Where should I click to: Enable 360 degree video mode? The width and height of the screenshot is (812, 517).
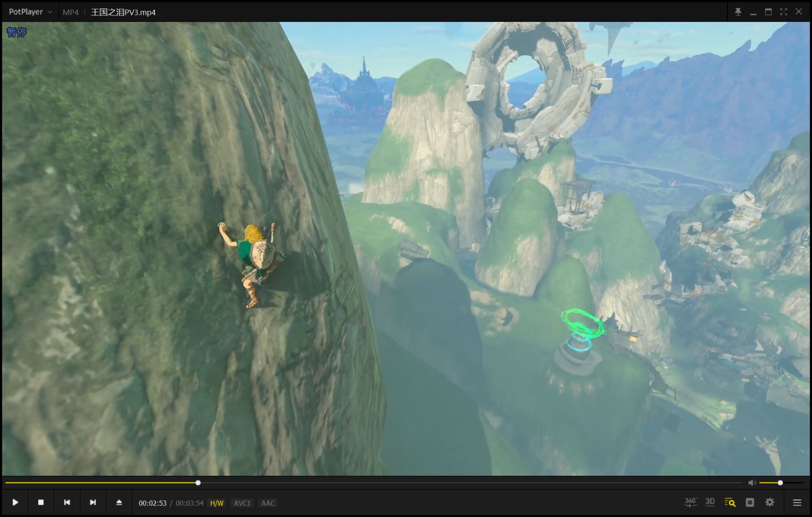pyautogui.click(x=690, y=503)
